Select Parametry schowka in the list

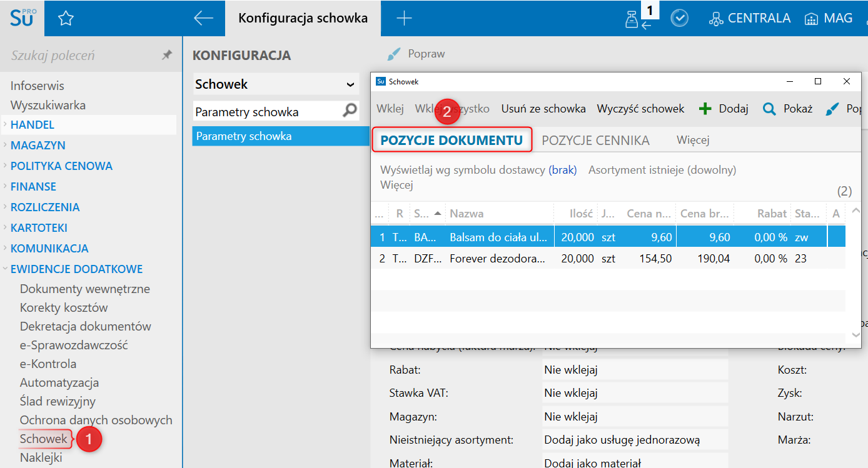click(x=280, y=136)
